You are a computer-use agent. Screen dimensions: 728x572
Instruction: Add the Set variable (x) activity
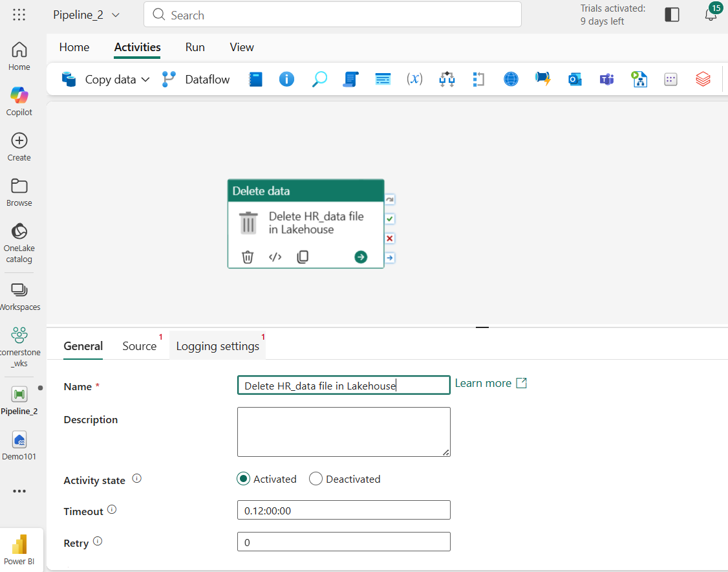(x=414, y=80)
